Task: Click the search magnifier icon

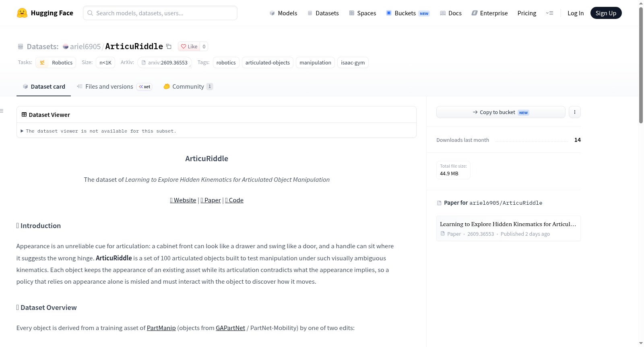Action: point(90,13)
